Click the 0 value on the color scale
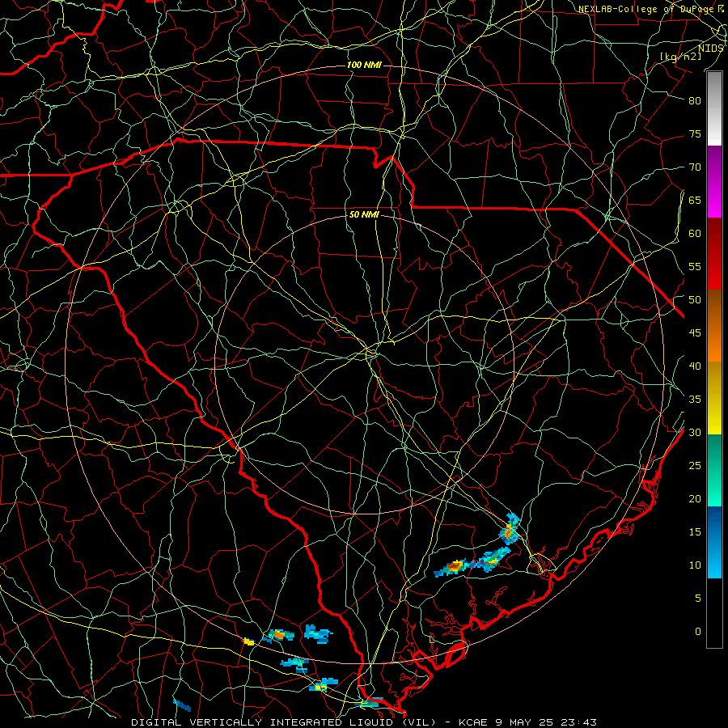The height and width of the screenshot is (728, 728). click(x=698, y=632)
